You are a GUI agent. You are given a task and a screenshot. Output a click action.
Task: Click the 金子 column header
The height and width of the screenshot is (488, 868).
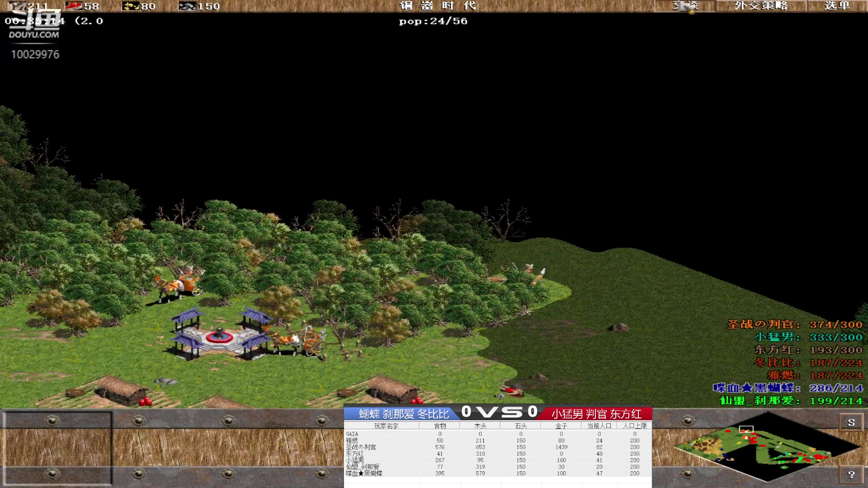pyautogui.click(x=561, y=426)
